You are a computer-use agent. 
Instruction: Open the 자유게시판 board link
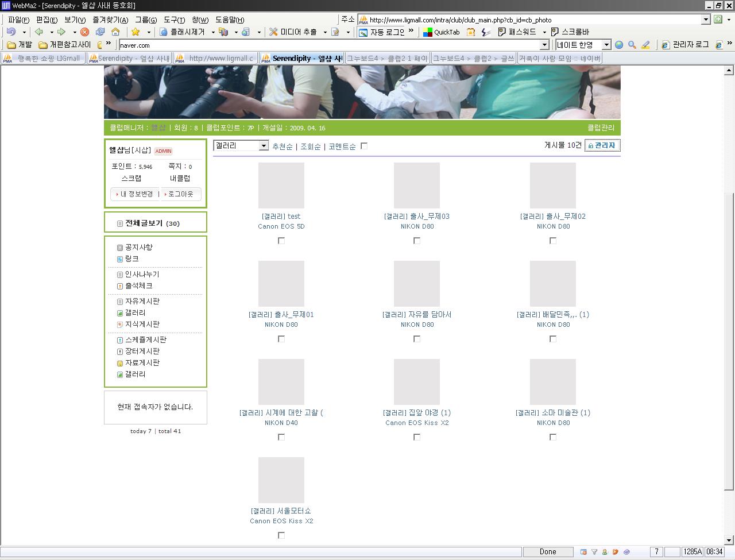point(142,301)
